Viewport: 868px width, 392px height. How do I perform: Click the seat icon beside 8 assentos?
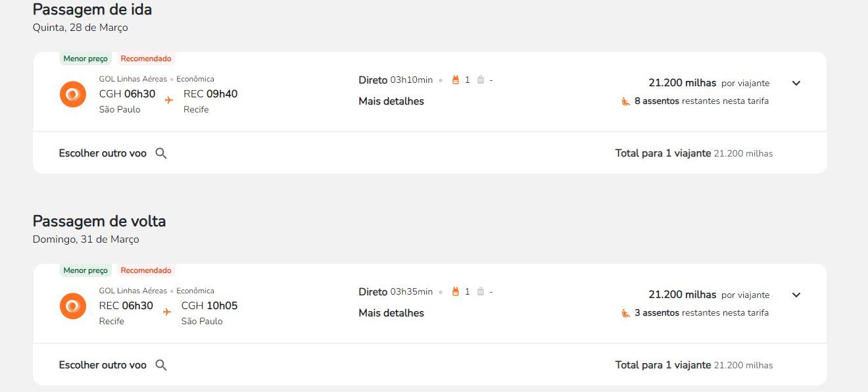point(626,101)
